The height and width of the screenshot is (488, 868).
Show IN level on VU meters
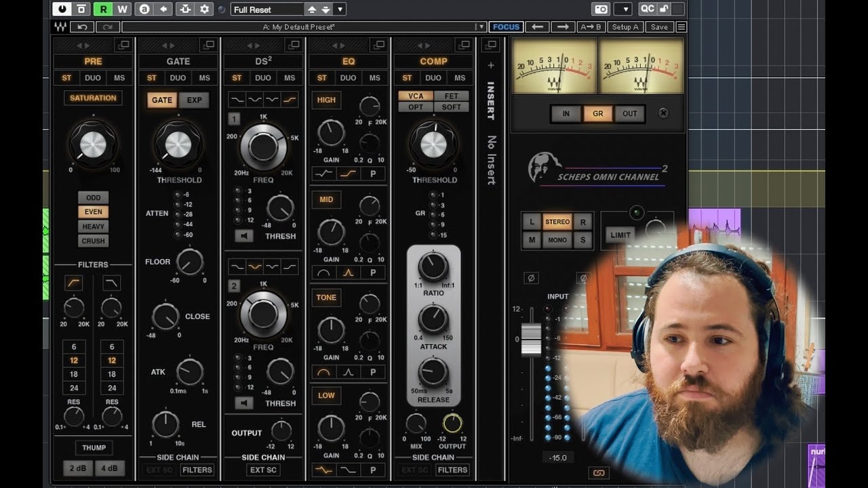(566, 114)
